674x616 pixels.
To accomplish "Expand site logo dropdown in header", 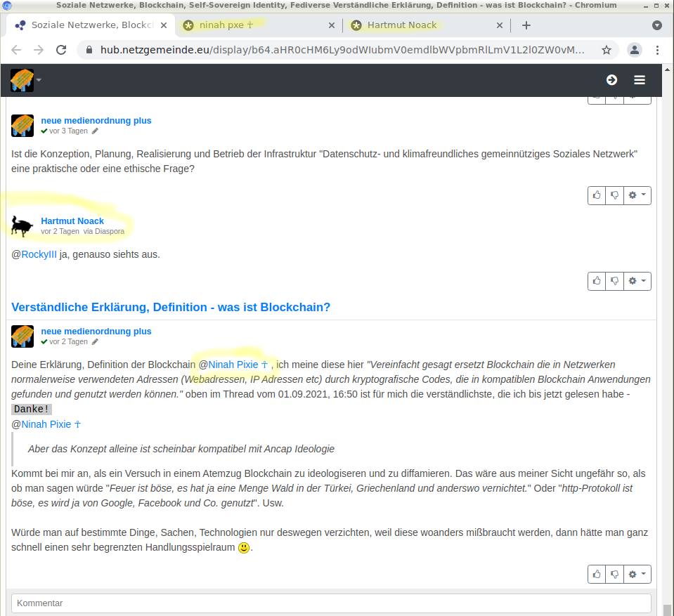I will pos(39,80).
